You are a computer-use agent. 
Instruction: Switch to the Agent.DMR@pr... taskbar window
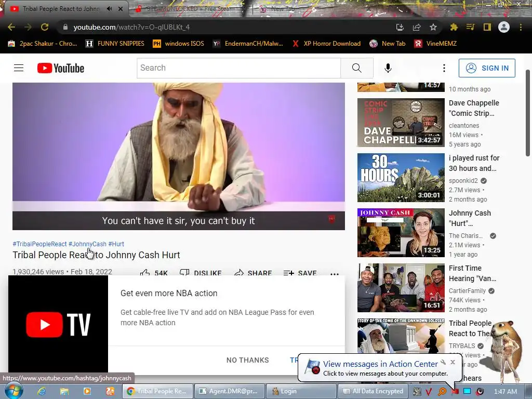point(229,391)
